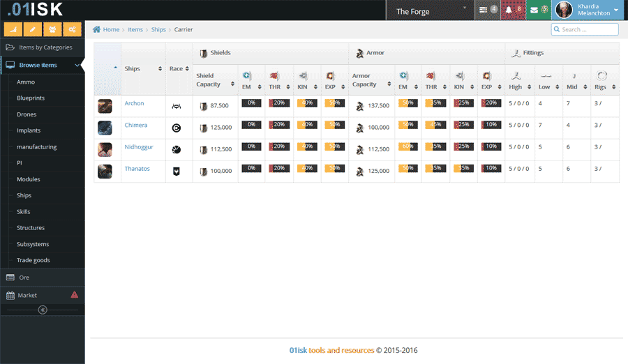Image resolution: width=628 pixels, height=364 pixels.
Task: Open the envelope messages icon
Action: [534, 10]
